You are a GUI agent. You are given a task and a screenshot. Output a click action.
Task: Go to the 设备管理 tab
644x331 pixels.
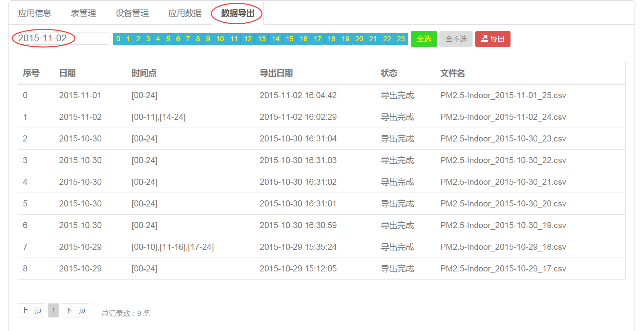pyautogui.click(x=132, y=13)
